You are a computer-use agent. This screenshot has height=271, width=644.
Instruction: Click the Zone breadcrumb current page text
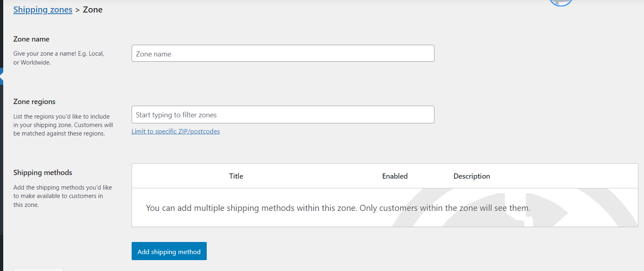click(93, 10)
